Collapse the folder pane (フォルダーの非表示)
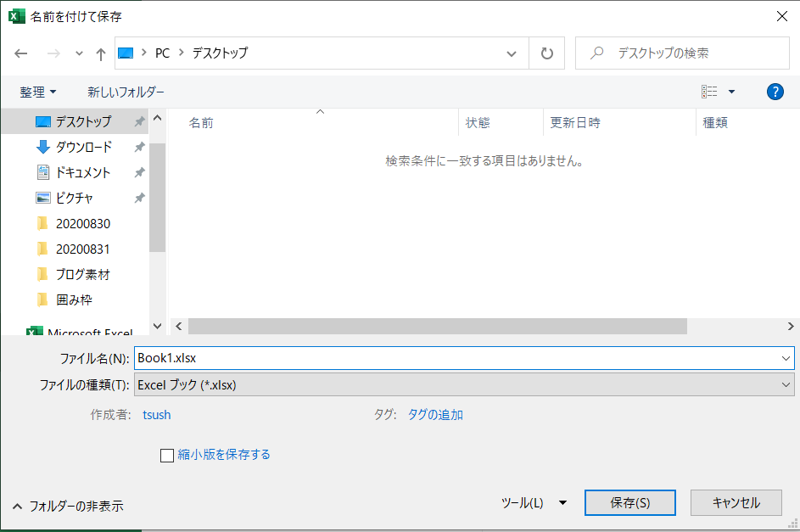Viewport: 800px width, 532px height. (x=68, y=506)
